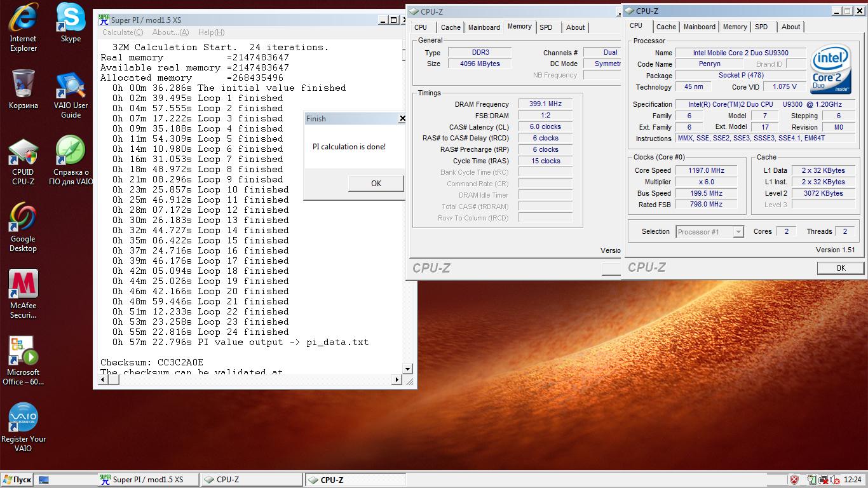Open Mainboard tab in right CPU-Z window
Screen dimensions: 868x488
(700, 27)
